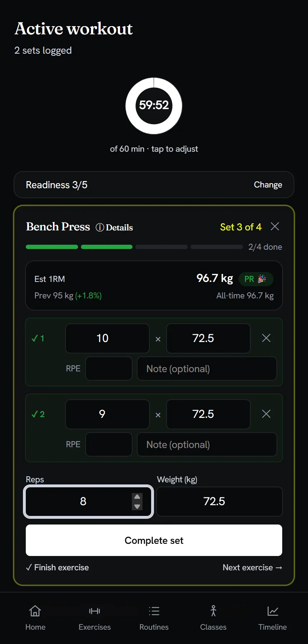Viewport: 308px width, 644px height.
Task: Add a note to set 2
Action: click(x=207, y=444)
